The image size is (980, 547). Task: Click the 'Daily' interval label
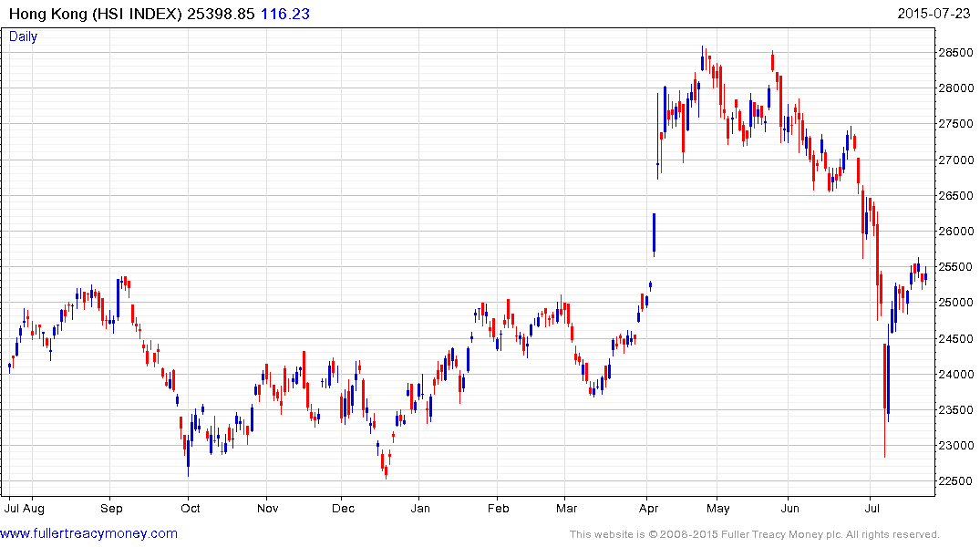[23, 36]
